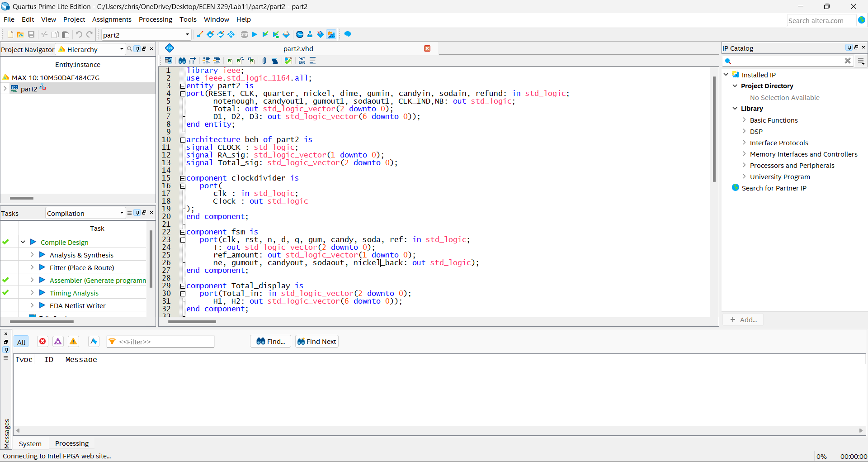Viewport: 868px width, 462px height.
Task: Click the code editor vertical scrollbar
Action: [x=714, y=129]
